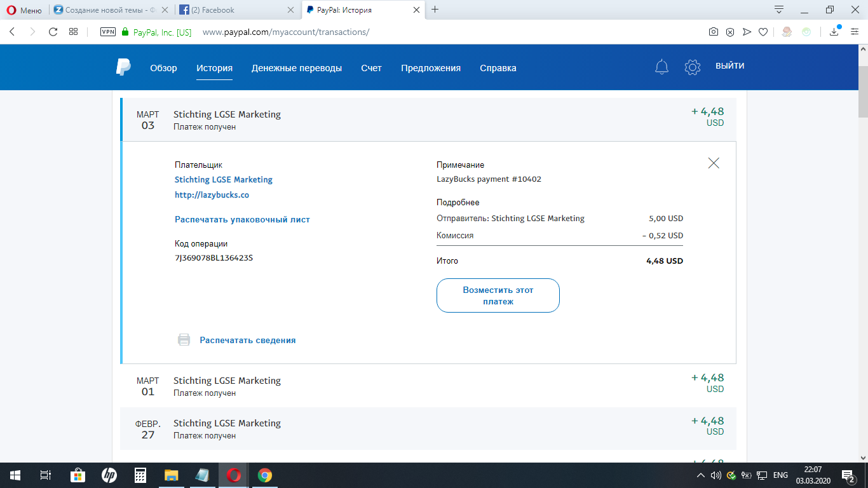Expand the February 27 transaction row
Viewport: 868px width, 488px height.
coord(428,428)
